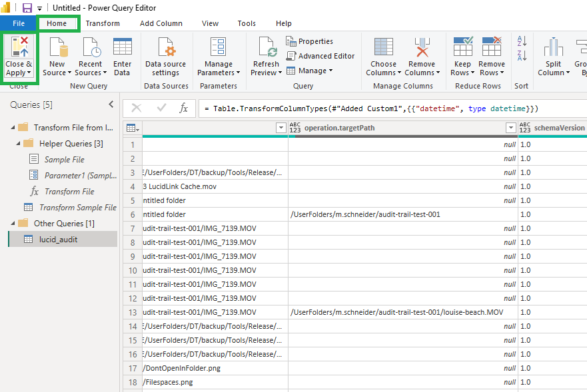Click the '/Filespaces.png' cell
This screenshot has width=587, height=392.
coord(215,382)
